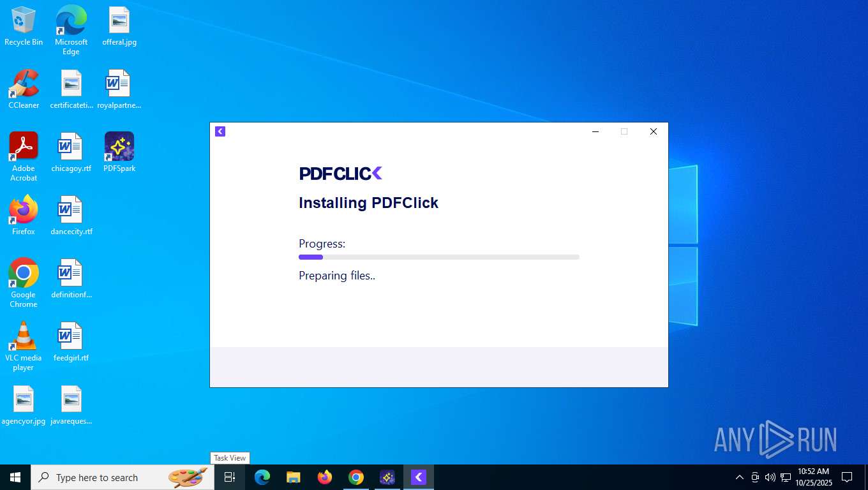Select the CCleaner desktop shortcut
868x490 pixels.
(24, 89)
